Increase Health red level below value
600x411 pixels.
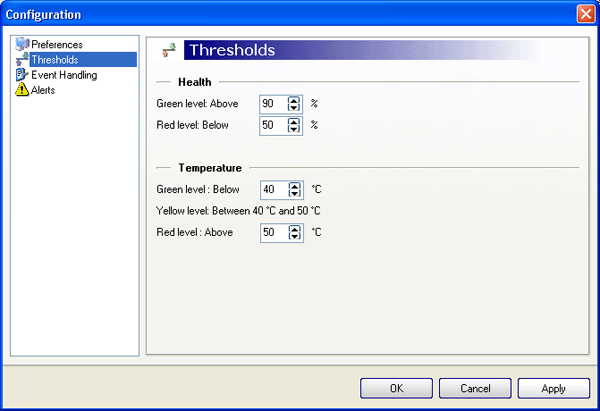293,122
